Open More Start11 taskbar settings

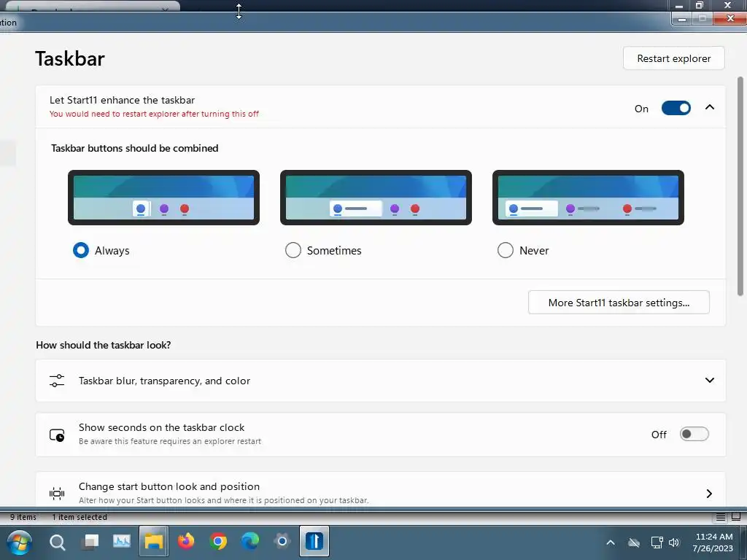tap(619, 303)
